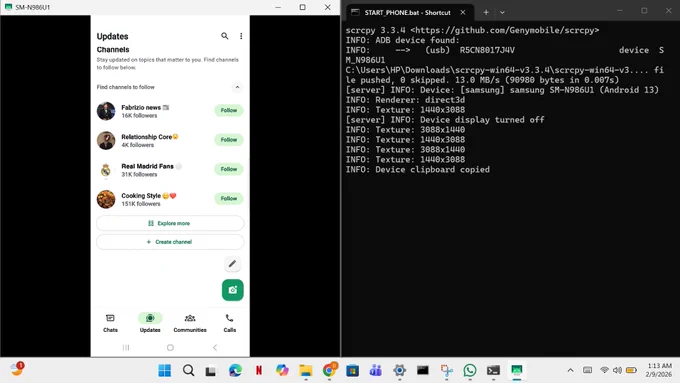Open the terminal profiles dropdown
The width and height of the screenshot is (680, 383).
point(502,13)
